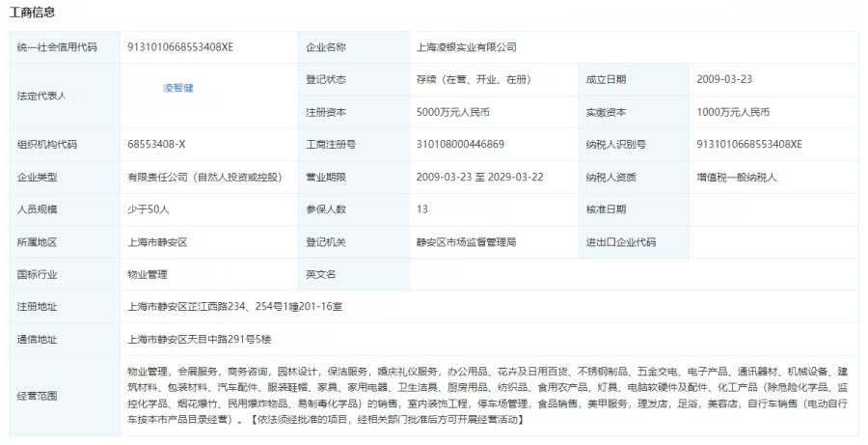Select the 通信地址 label cell

click(x=65, y=340)
